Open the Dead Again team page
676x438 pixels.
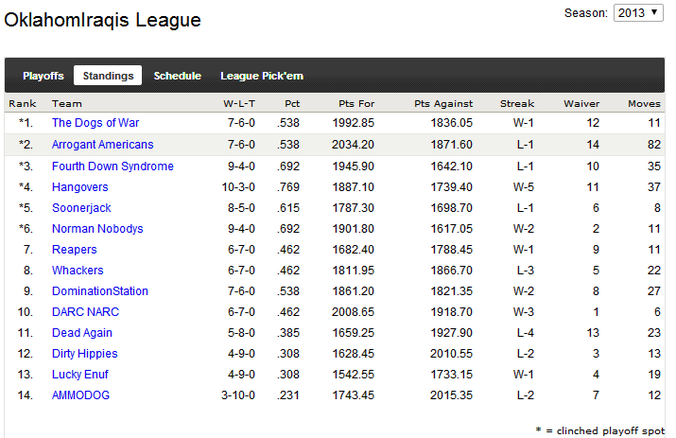[x=82, y=333]
